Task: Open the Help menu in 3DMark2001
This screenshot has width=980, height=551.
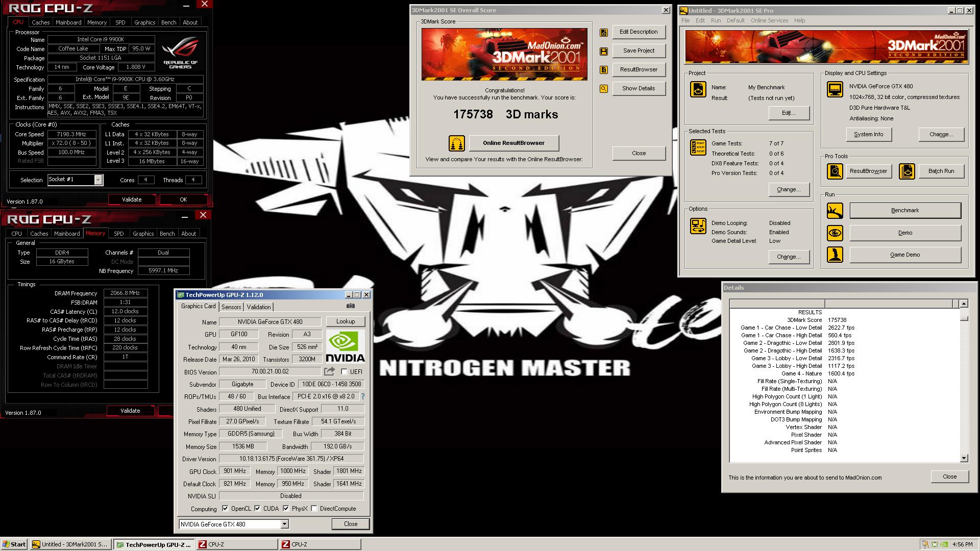Action: [x=799, y=21]
